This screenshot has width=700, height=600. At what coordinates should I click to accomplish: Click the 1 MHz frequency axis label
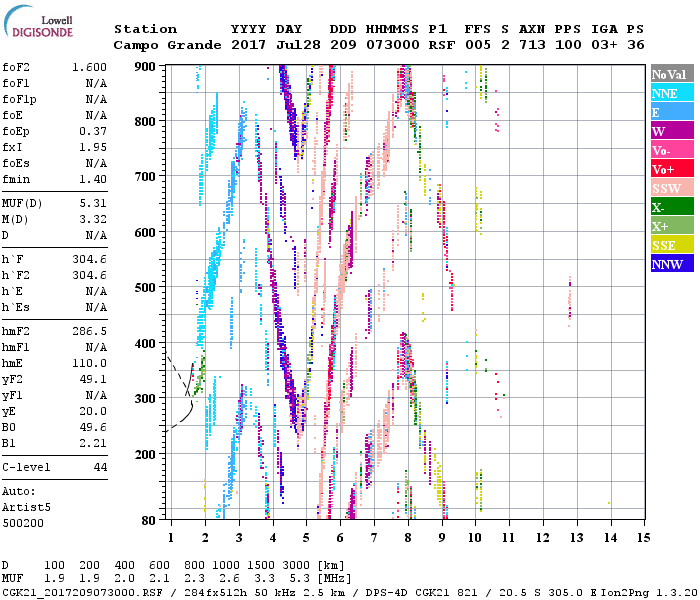(171, 538)
